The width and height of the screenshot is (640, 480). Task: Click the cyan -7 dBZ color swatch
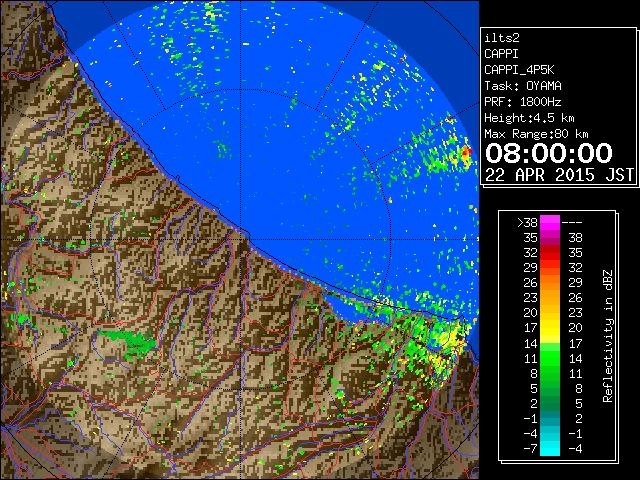[x=550, y=448]
